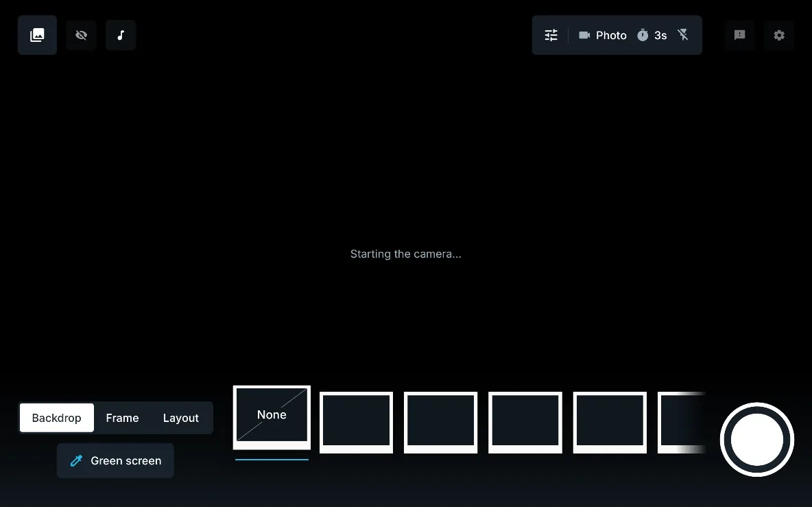This screenshot has height=507, width=812.
Task: Open the photo gallery
Action: (x=37, y=35)
